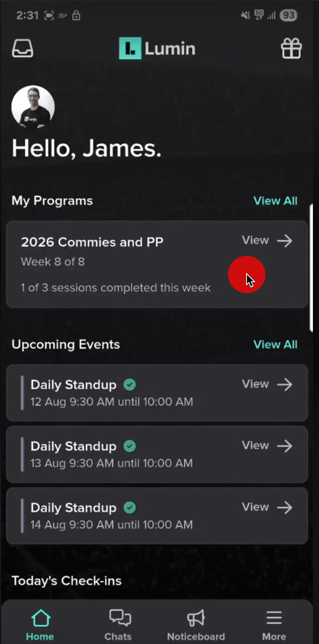This screenshot has width=319, height=644.
Task: Open the More hamburger menu
Action: coord(274,618)
